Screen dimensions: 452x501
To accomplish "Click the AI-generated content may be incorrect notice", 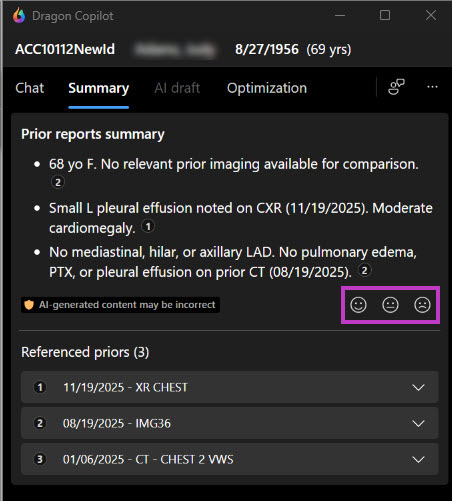I will (120, 305).
